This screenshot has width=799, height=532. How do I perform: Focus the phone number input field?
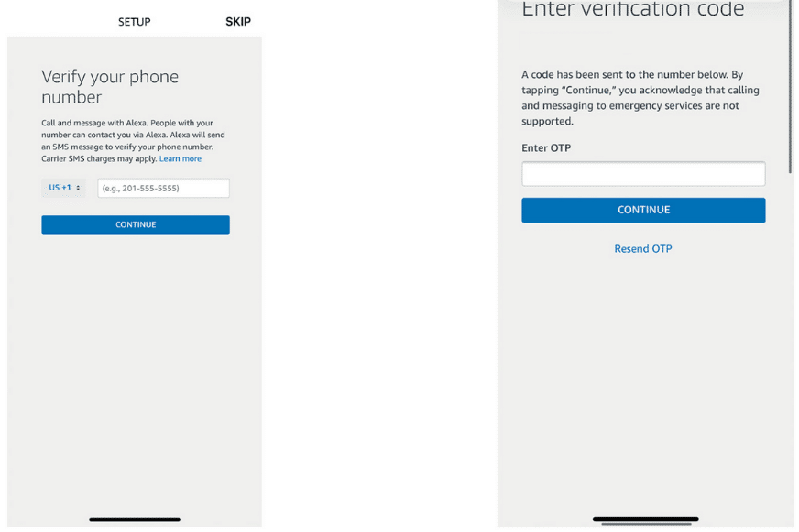[163, 189]
